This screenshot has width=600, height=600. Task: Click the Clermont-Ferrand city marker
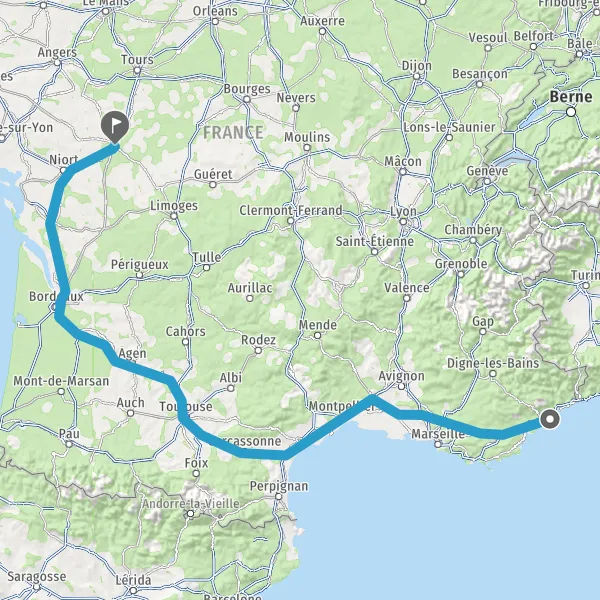290,221
